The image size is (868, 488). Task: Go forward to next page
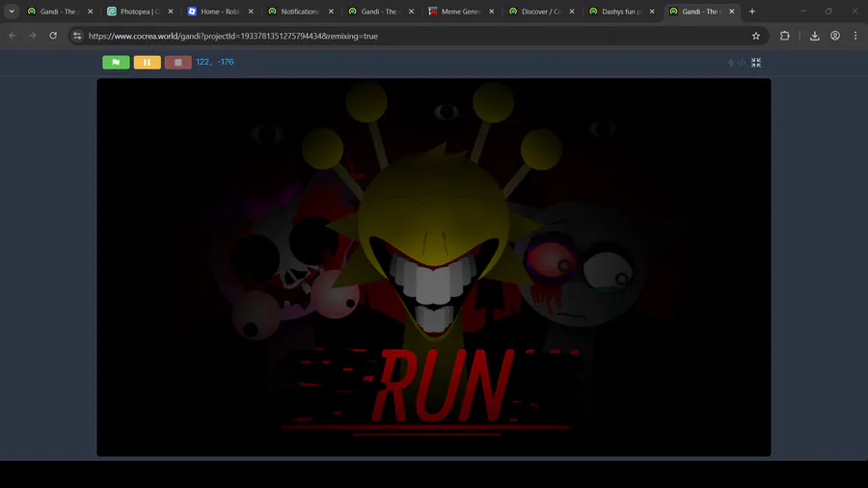tap(33, 36)
